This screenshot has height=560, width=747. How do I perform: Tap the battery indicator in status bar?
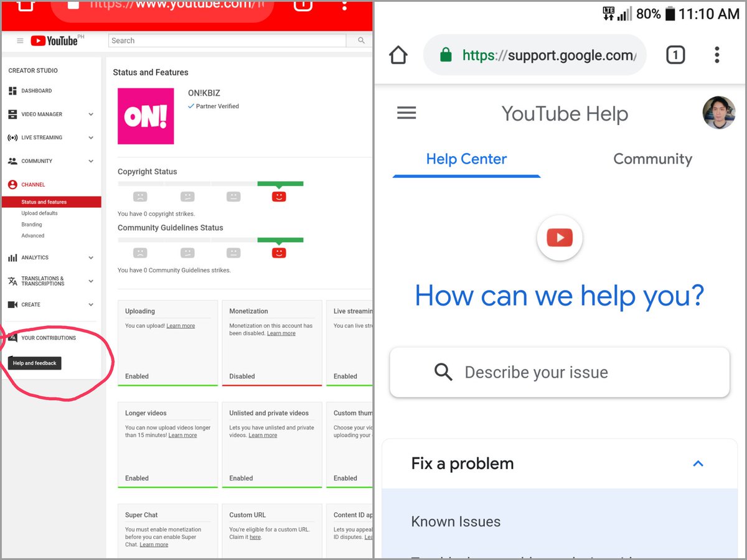pyautogui.click(x=670, y=14)
